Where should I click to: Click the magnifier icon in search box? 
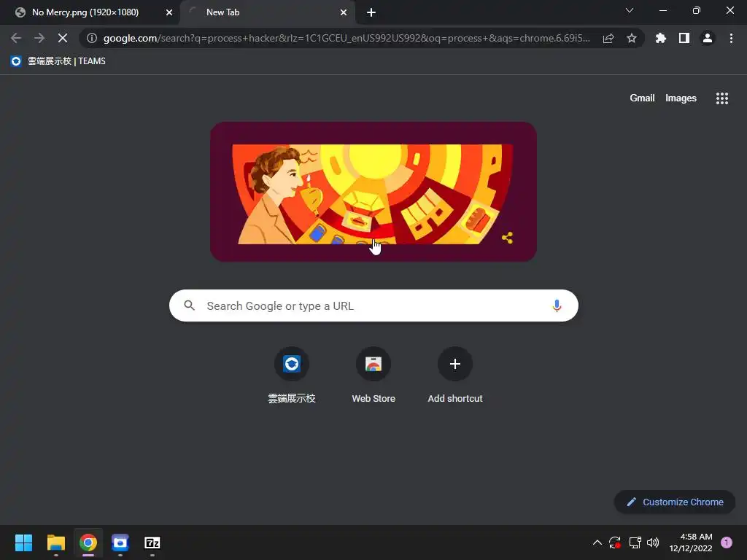[x=189, y=306]
